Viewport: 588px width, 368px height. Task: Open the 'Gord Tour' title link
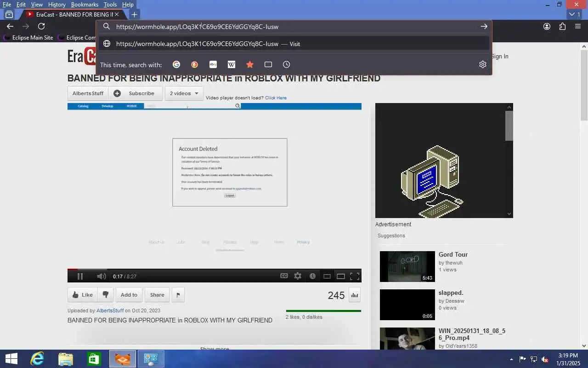pos(453,254)
